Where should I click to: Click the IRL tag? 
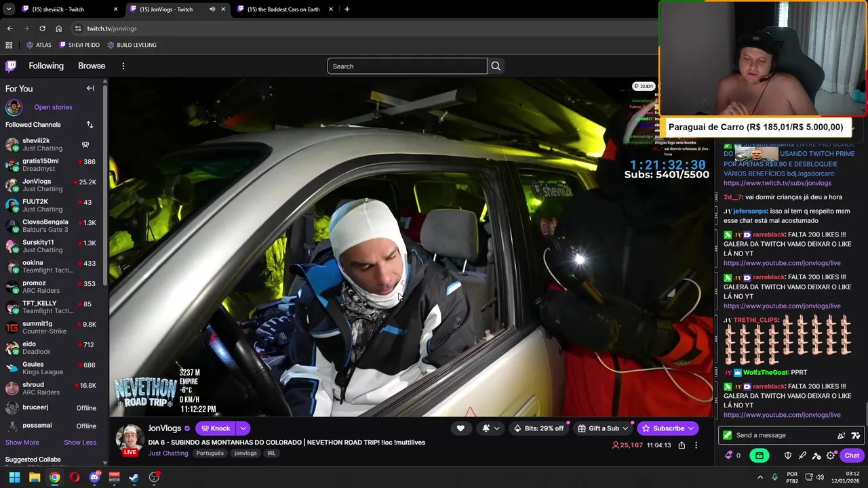coord(271,453)
